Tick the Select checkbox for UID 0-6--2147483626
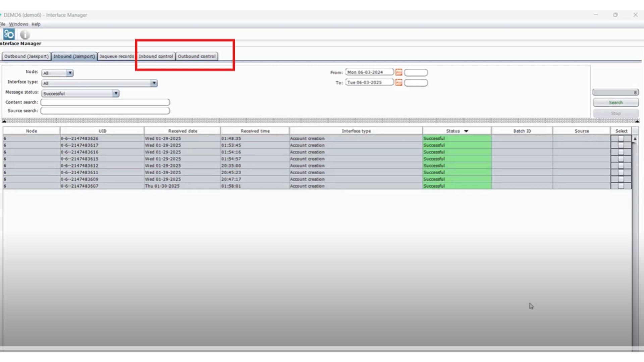The width and height of the screenshot is (644, 362). point(621,138)
